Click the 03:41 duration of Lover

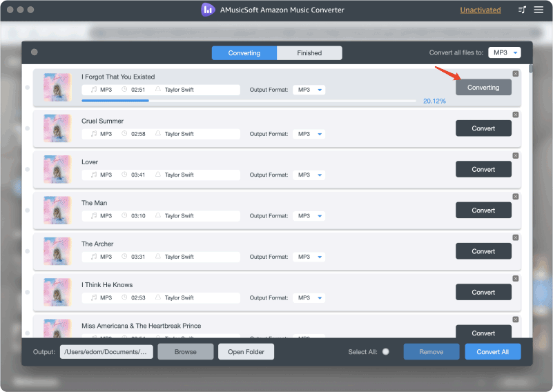coord(138,175)
